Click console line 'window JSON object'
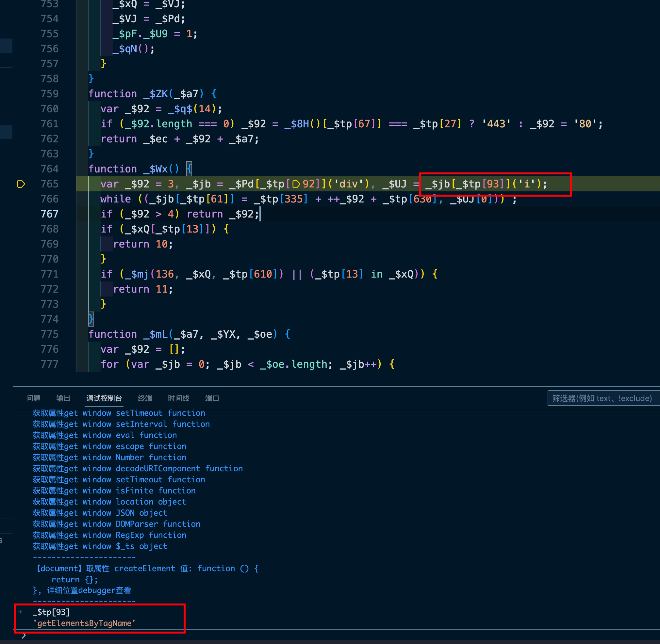Image resolution: width=660 pixels, height=644 pixels. pyautogui.click(x=100, y=513)
